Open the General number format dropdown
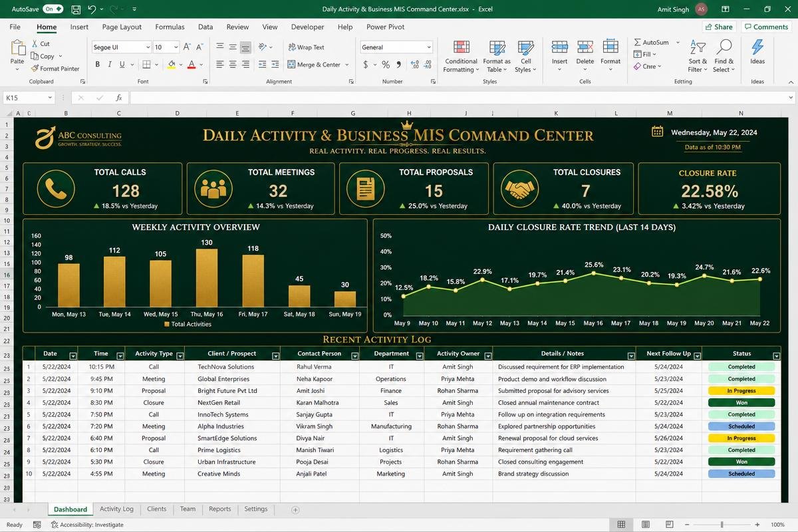798x532 pixels. 429,47
